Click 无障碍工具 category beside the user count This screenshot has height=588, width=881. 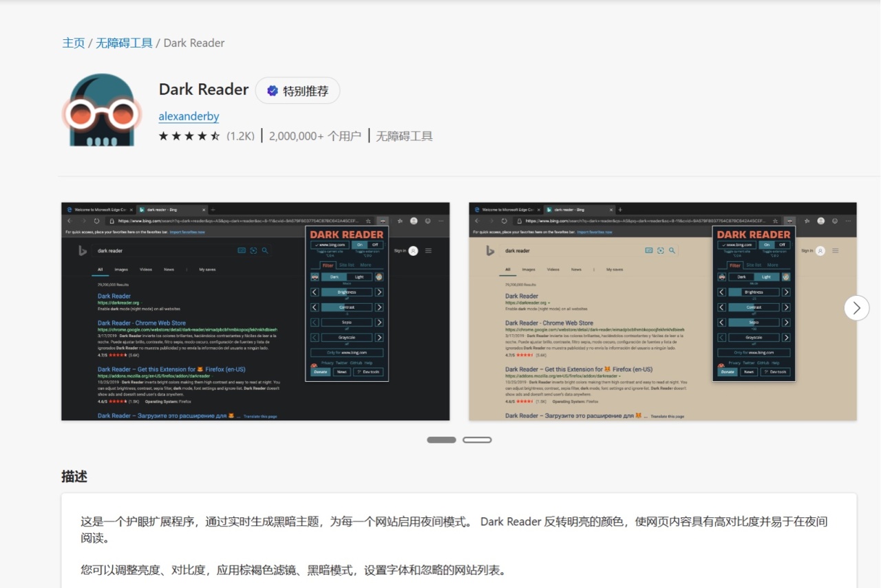pos(404,136)
